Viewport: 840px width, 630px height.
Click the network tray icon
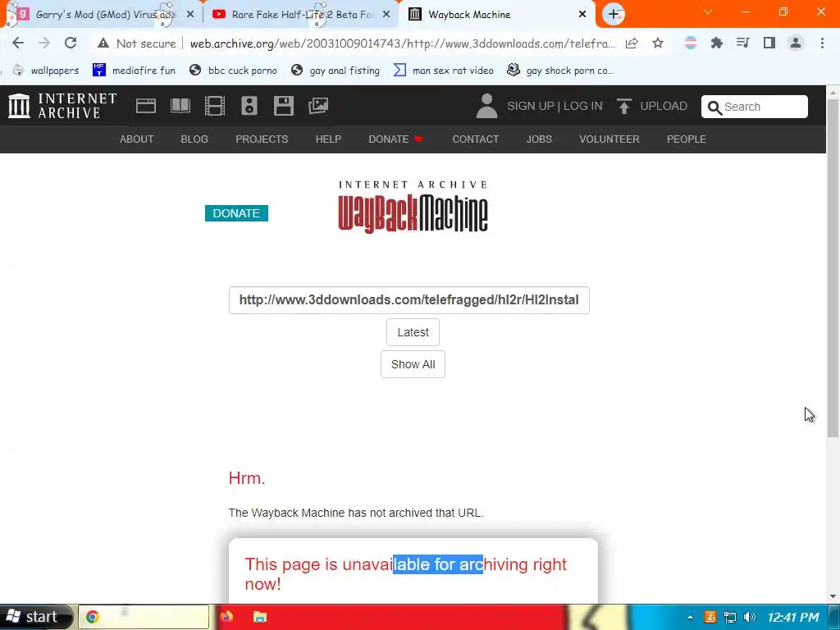point(729,617)
